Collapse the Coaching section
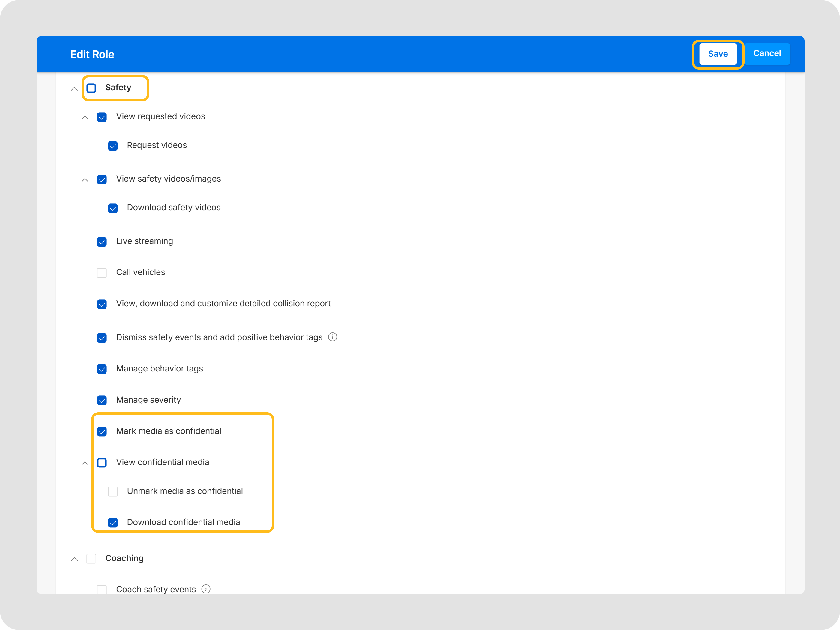 pyautogui.click(x=74, y=559)
